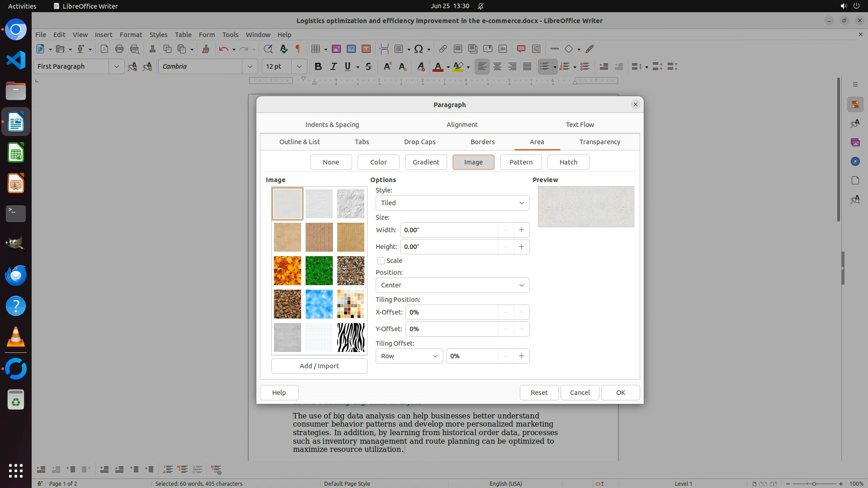Click the Insert Special Character icon
Image resolution: width=868 pixels, height=488 pixels.
[419, 49]
